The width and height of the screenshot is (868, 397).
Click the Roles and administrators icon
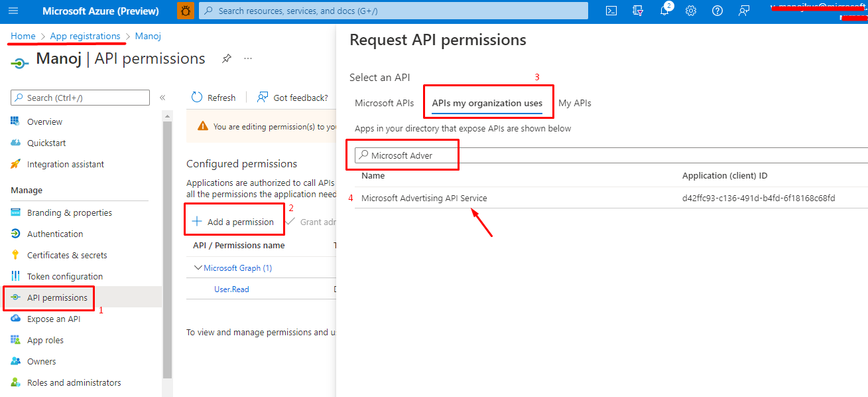click(x=16, y=382)
